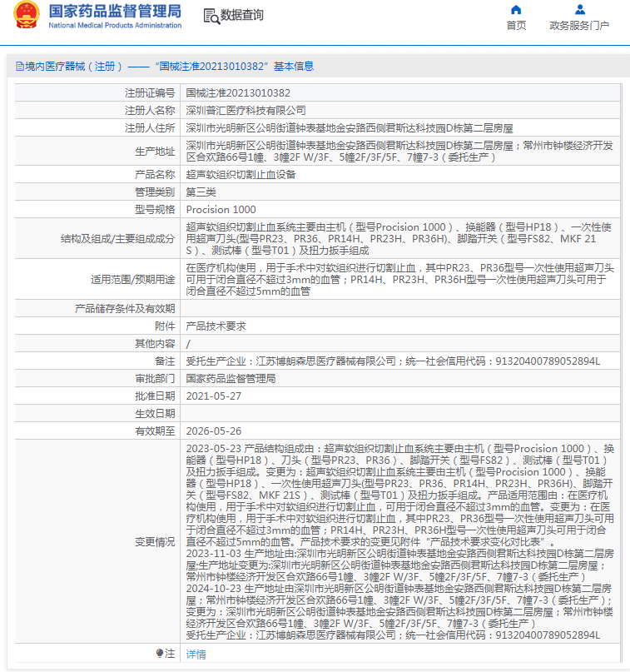Click the document icon before 境内医疗器械
Screen dimensions: 630x672
[20, 67]
